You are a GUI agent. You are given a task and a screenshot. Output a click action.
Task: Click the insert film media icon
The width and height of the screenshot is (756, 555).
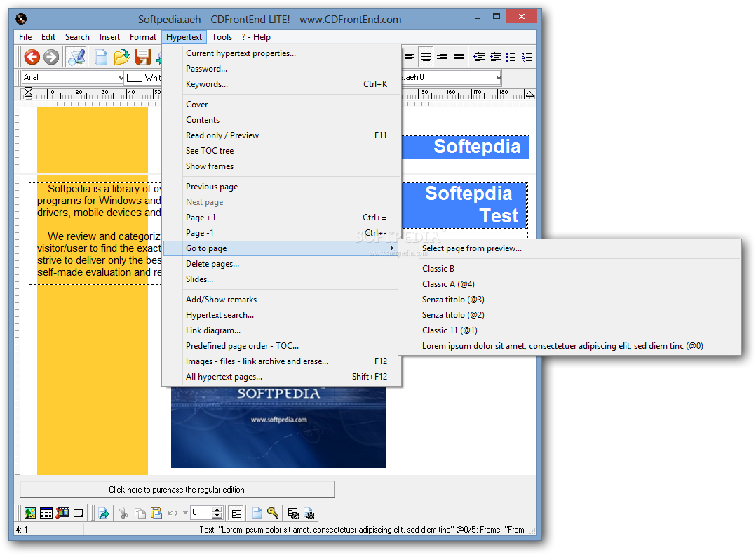click(x=62, y=513)
